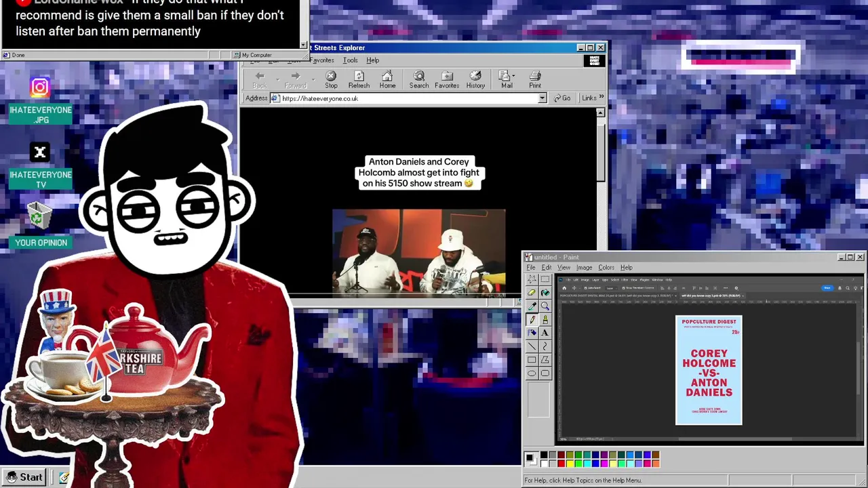Viewport: 868px width, 488px height.
Task: Select the Polygon tool in Paint
Action: coord(545,360)
